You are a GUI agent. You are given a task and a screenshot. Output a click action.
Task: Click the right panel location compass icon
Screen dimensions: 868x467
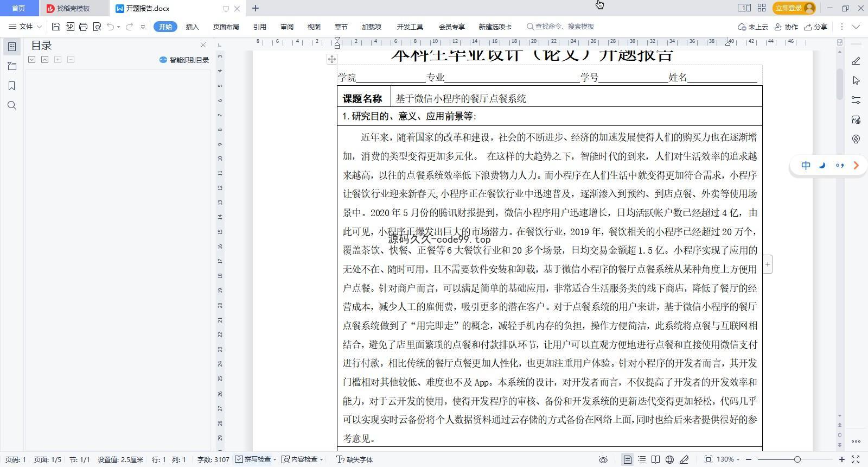click(x=856, y=139)
